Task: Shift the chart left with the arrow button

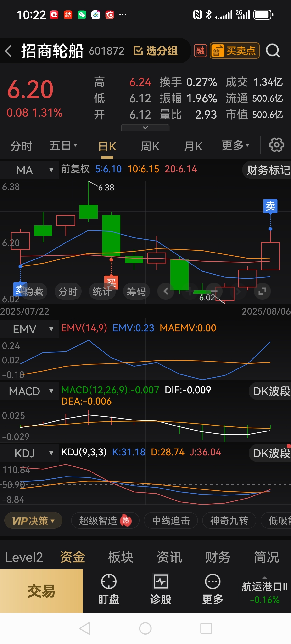Action: pos(166,291)
